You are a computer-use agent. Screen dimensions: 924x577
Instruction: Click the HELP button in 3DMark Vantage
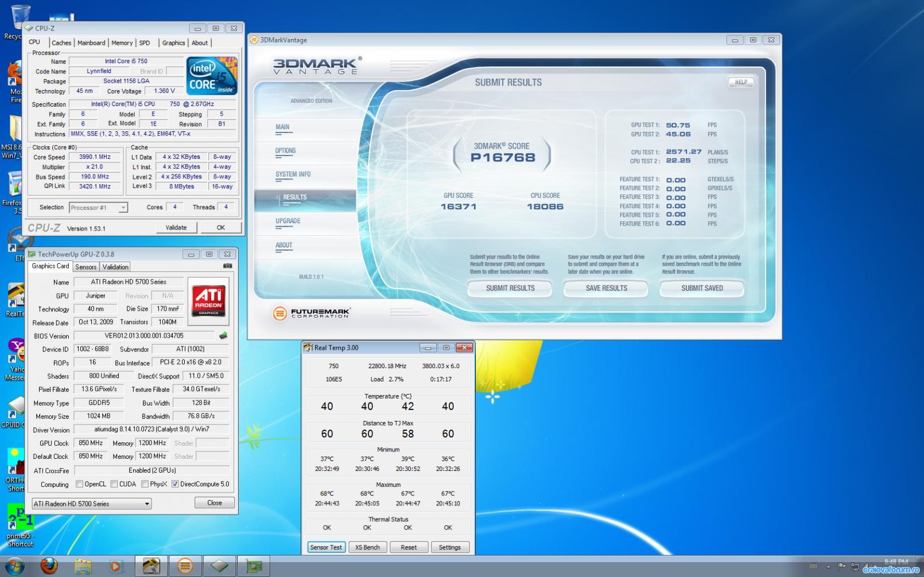[x=741, y=82]
